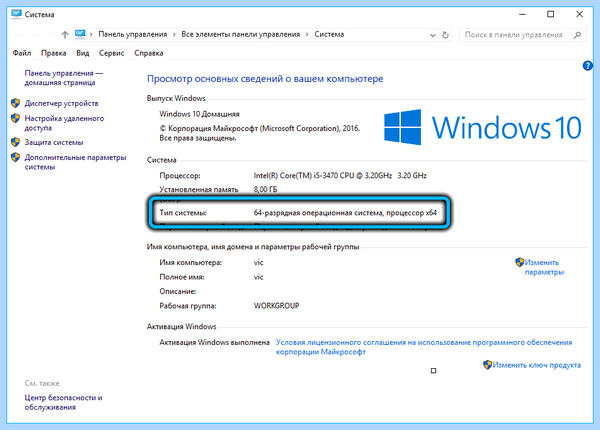Open license agreement Условия лицензионного соглашения link
The width and height of the screenshot is (600, 430).
(424, 347)
